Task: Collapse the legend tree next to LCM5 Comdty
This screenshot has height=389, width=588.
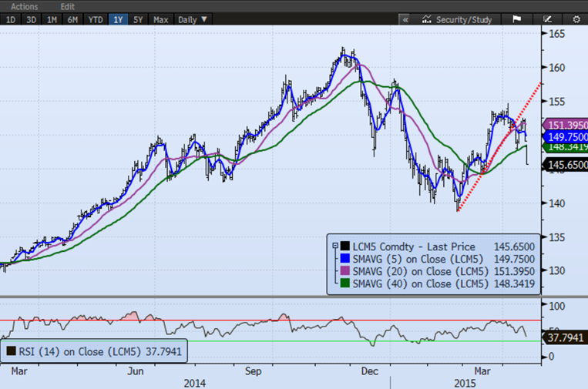Action: (x=332, y=245)
